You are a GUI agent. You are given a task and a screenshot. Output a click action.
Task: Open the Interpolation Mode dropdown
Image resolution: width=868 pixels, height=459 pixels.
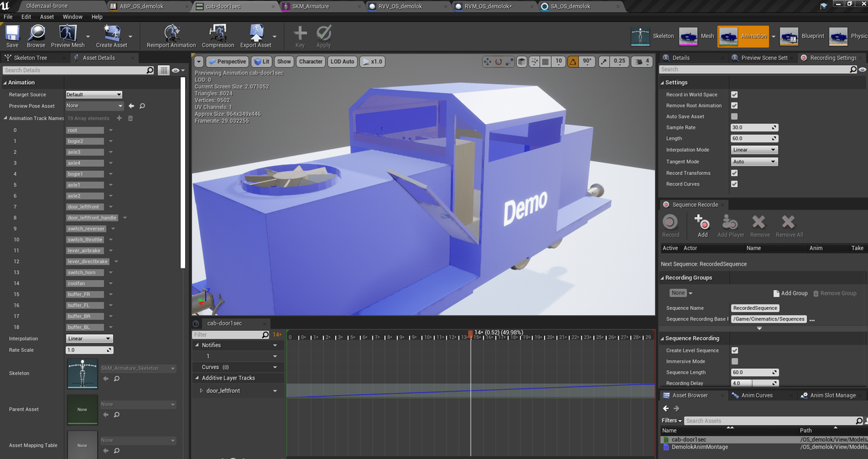[754, 150]
